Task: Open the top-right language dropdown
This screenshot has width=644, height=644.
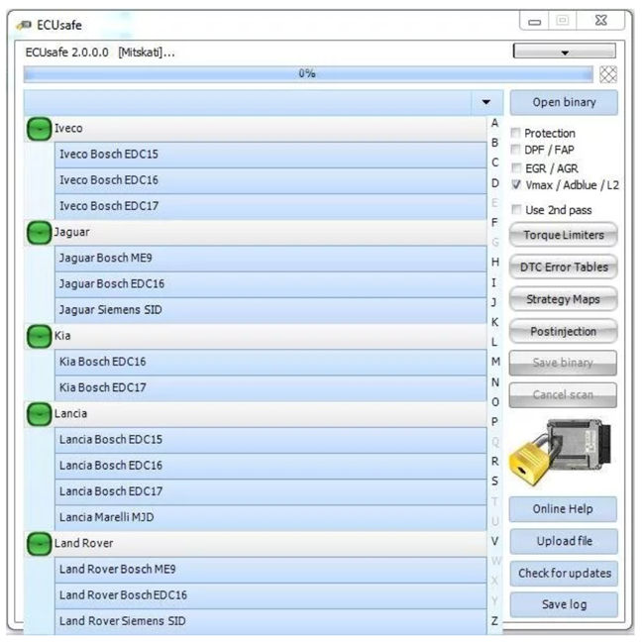Action: [565, 53]
